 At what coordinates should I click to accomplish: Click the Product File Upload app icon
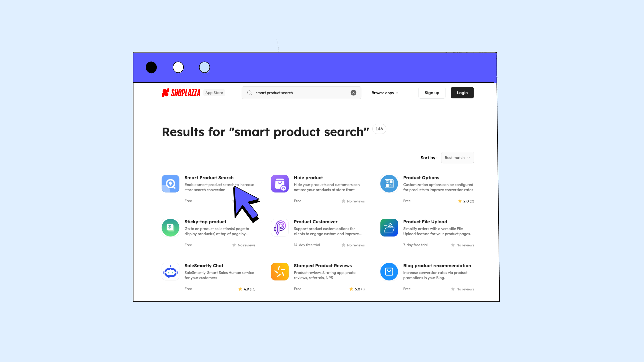389,228
